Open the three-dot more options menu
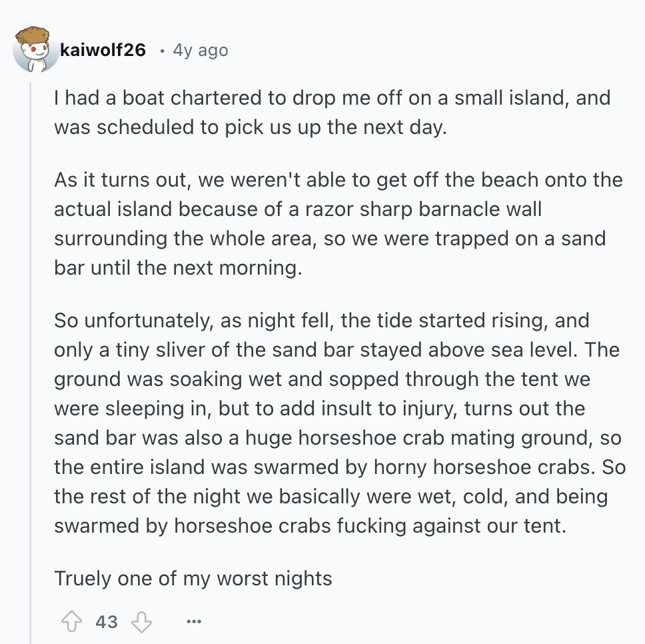The width and height of the screenshot is (645, 644). click(x=194, y=621)
